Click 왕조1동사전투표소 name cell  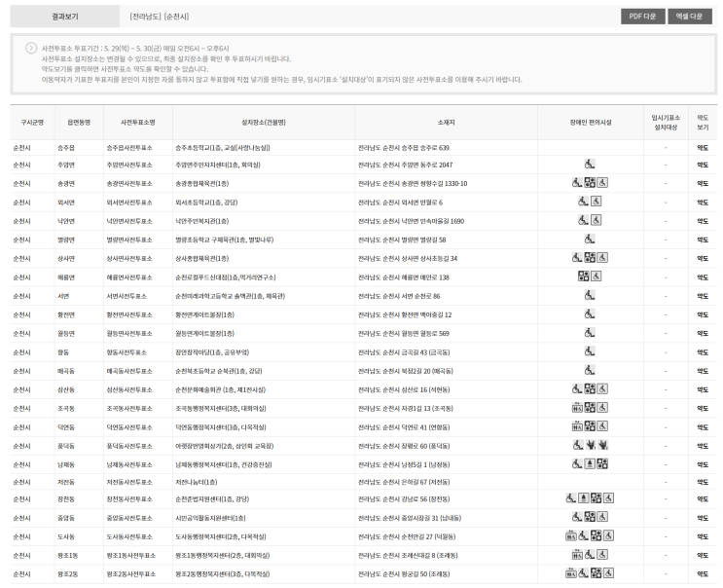coord(131,556)
